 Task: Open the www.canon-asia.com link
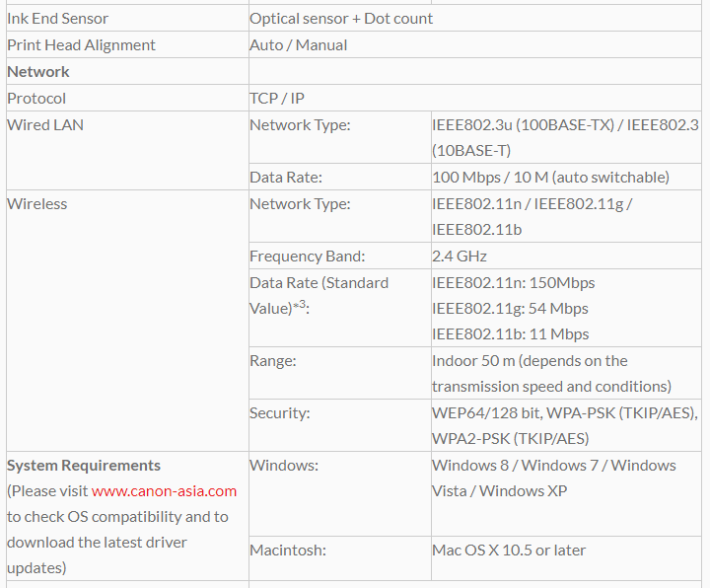[164, 490]
